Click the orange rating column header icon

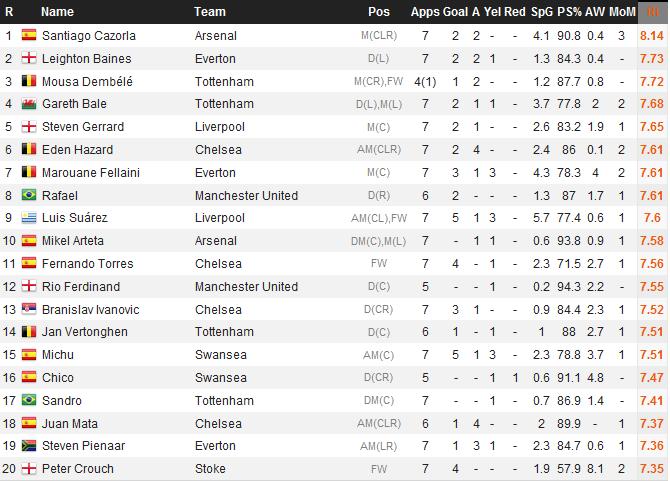pyautogui.click(x=652, y=12)
